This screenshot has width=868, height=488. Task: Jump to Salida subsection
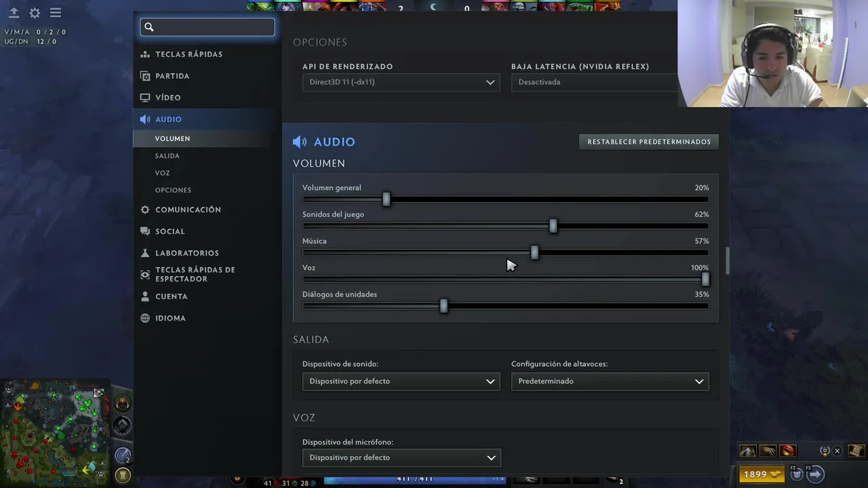167,156
